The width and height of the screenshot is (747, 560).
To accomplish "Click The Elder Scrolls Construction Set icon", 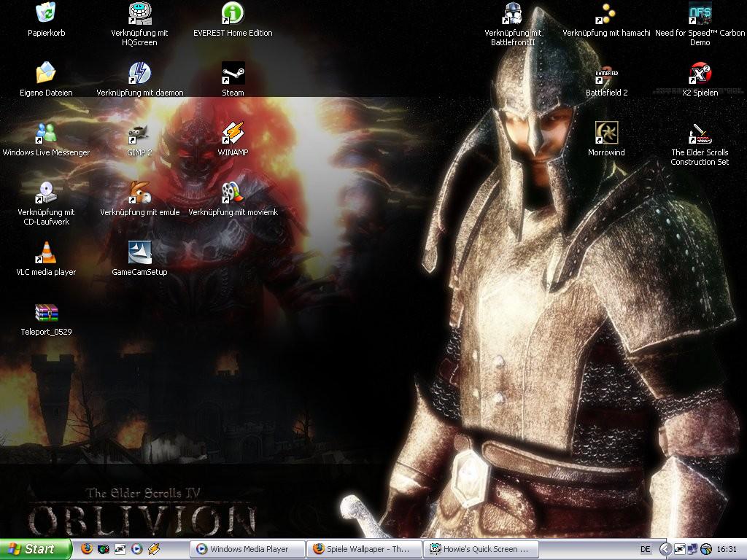I will coord(700,133).
